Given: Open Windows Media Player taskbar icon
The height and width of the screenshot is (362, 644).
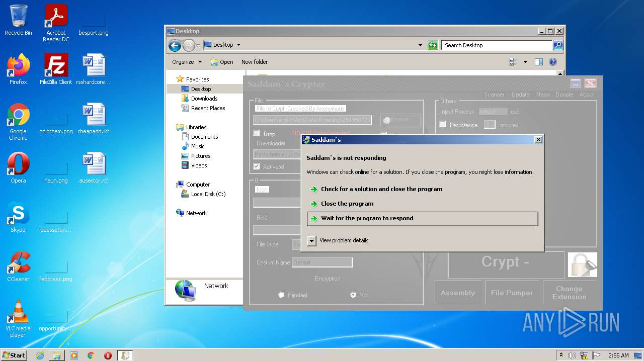Looking at the screenshot, I should pyautogui.click(x=74, y=355).
